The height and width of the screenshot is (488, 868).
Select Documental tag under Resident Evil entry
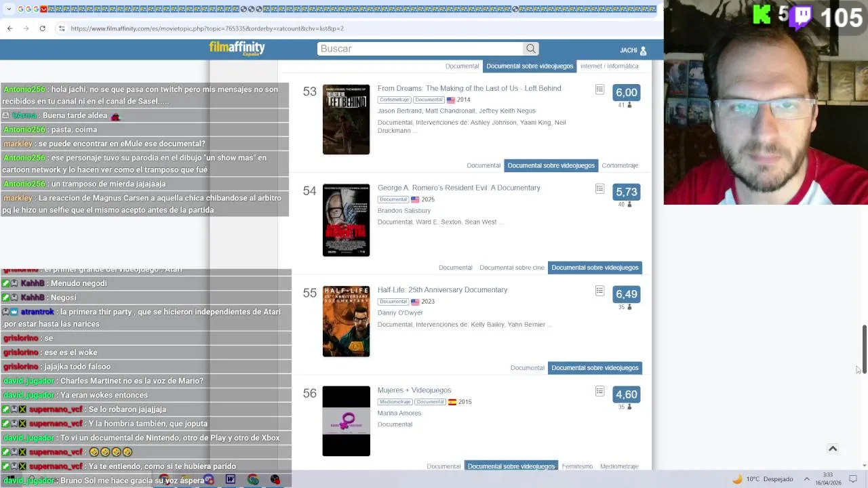(x=455, y=268)
